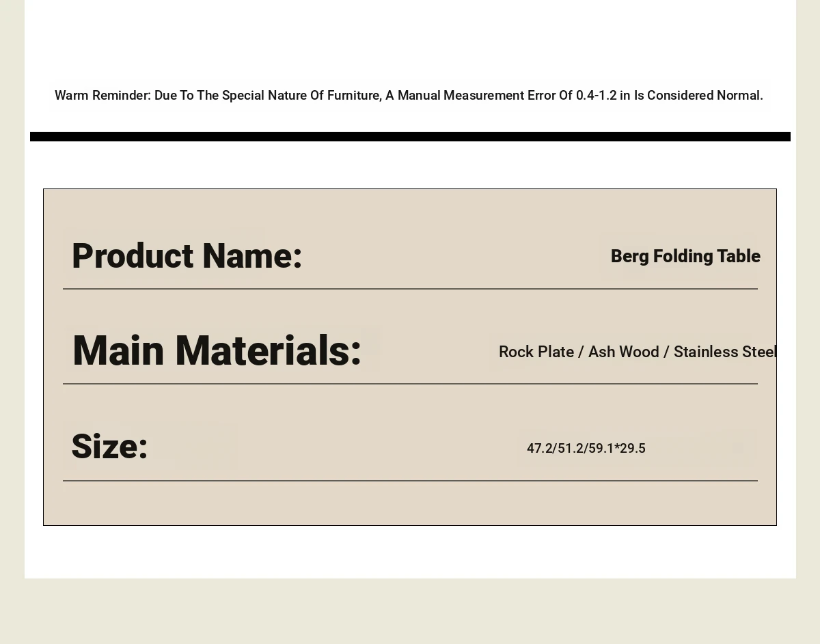Click the divider line under Product Name
The width and height of the screenshot is (820, 644).
pyautogui.click(x=410, y=289)
